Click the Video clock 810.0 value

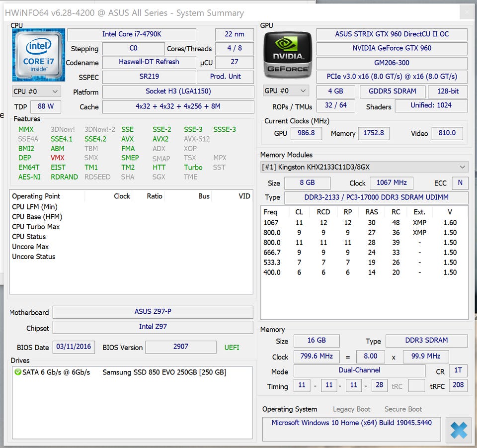(447, 133)
